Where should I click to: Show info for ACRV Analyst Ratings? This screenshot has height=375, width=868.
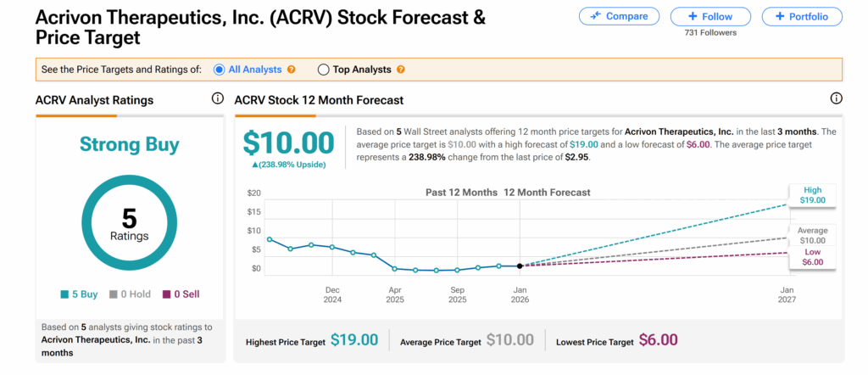tap(218, 99)
